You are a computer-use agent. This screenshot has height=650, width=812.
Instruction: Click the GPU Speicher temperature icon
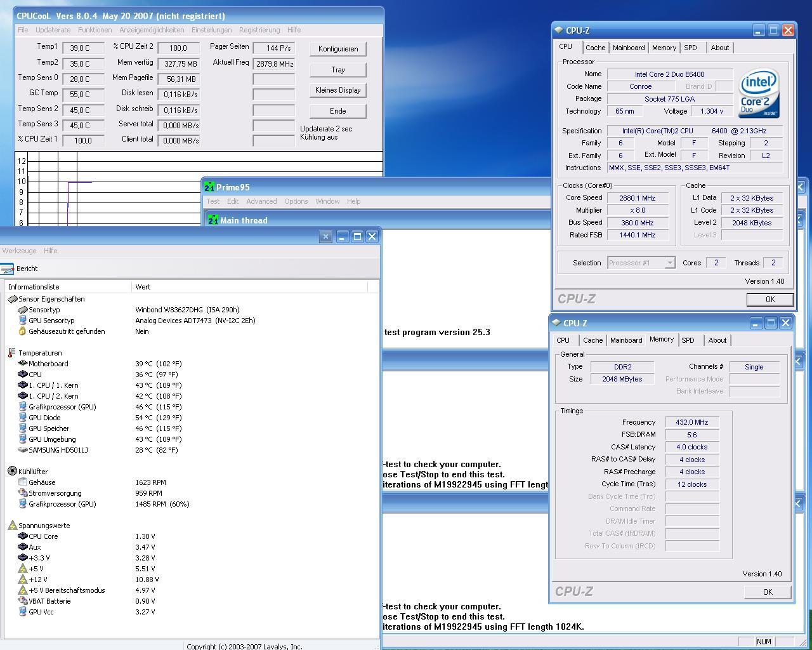pos(23,428)
